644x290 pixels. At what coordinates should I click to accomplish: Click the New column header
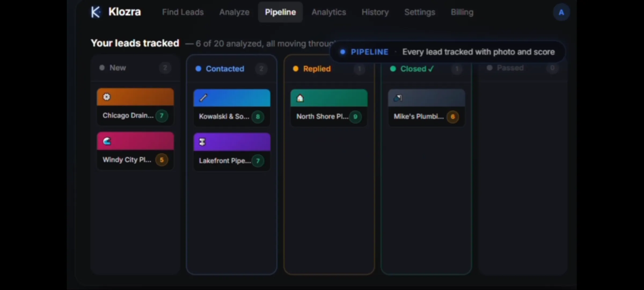click(x=135, y=68)
